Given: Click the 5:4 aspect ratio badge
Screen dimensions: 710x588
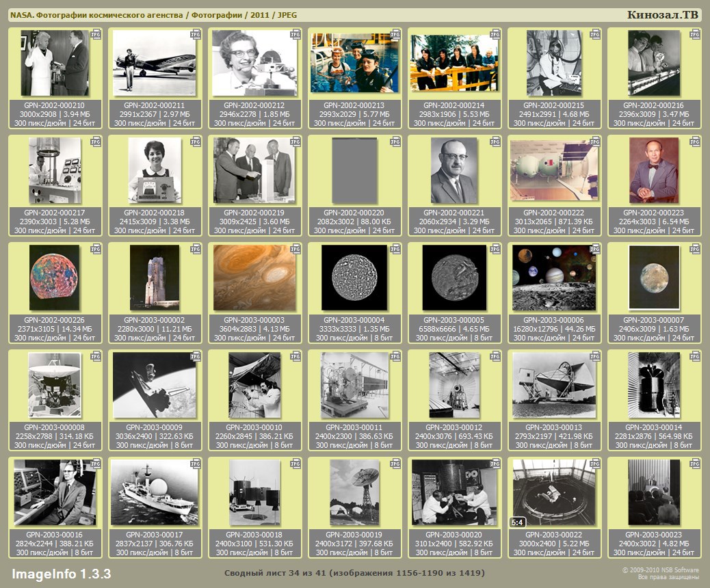Looking at the screenshot, I should [x=517, y=522].
